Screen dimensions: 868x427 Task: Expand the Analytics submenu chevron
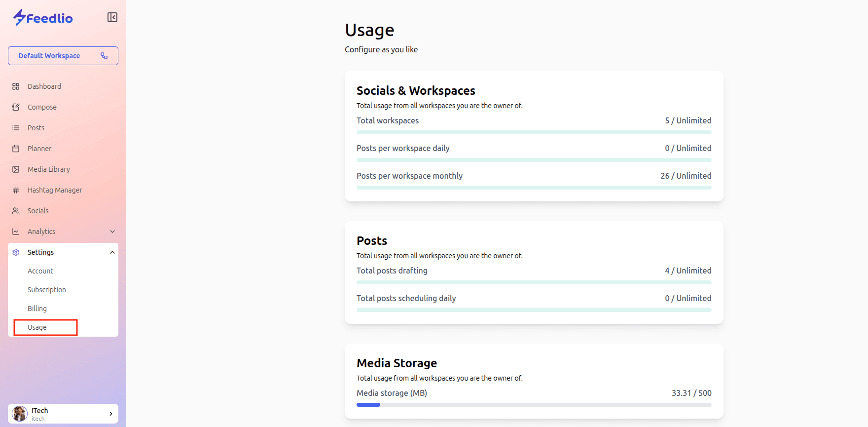click(112, 232)
